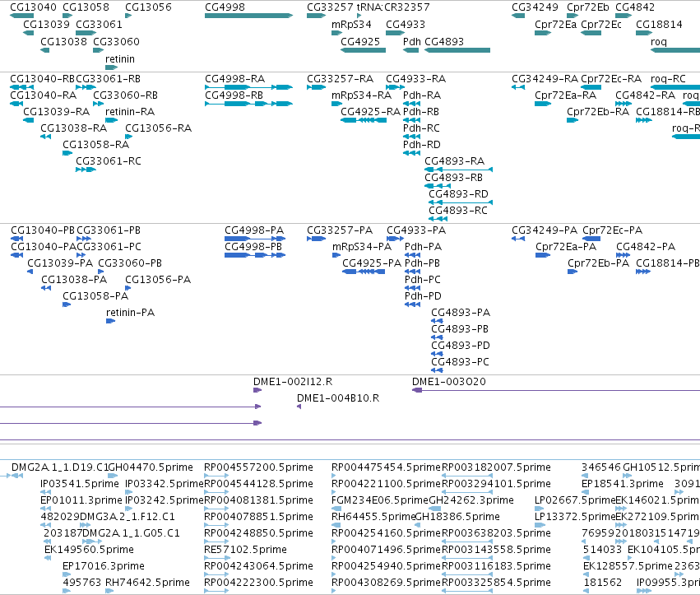Select the CG4842 gene feature
700x595 pixels.
tap(624, 16)
